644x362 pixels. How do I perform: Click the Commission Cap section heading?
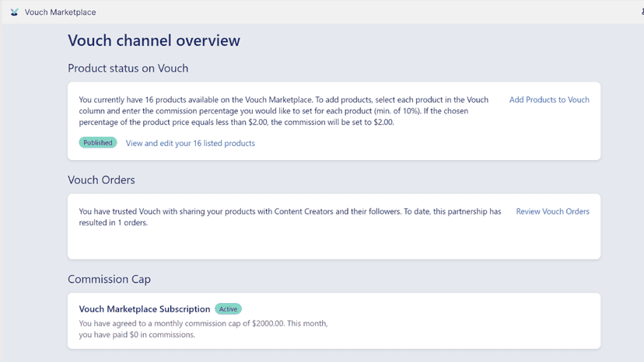109,279
